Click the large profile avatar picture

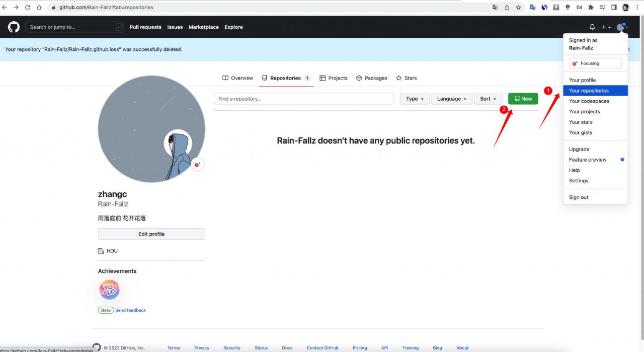pos(151,129)
